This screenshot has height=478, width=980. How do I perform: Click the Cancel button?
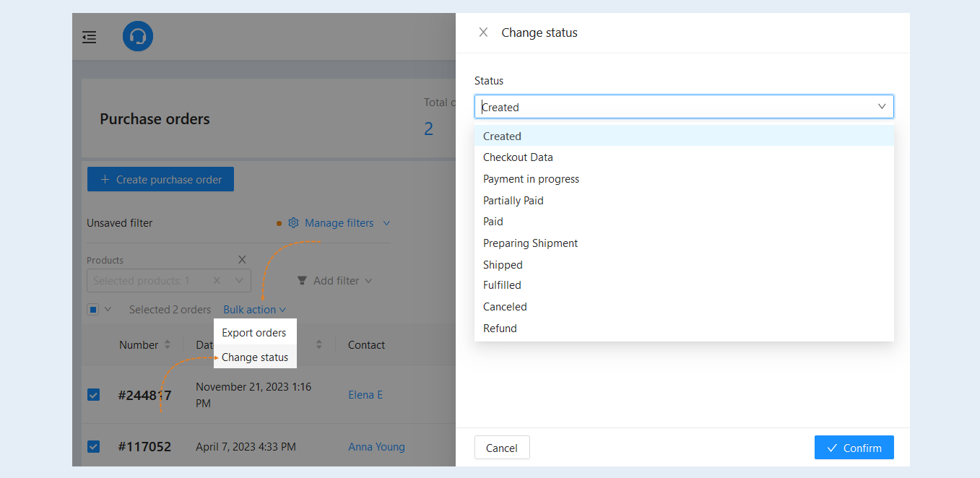point(502,448)
